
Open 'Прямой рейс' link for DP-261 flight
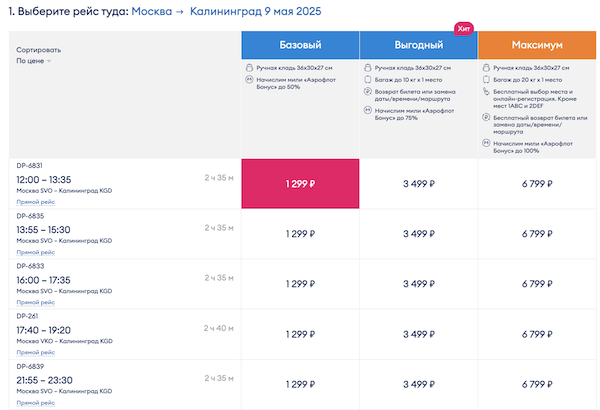tap(34, 352)
